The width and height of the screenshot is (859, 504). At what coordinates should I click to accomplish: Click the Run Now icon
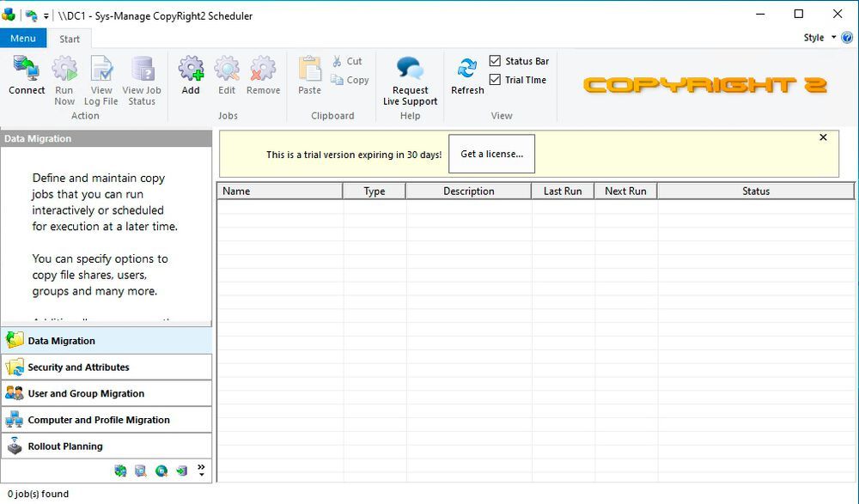tap(64, 77)
